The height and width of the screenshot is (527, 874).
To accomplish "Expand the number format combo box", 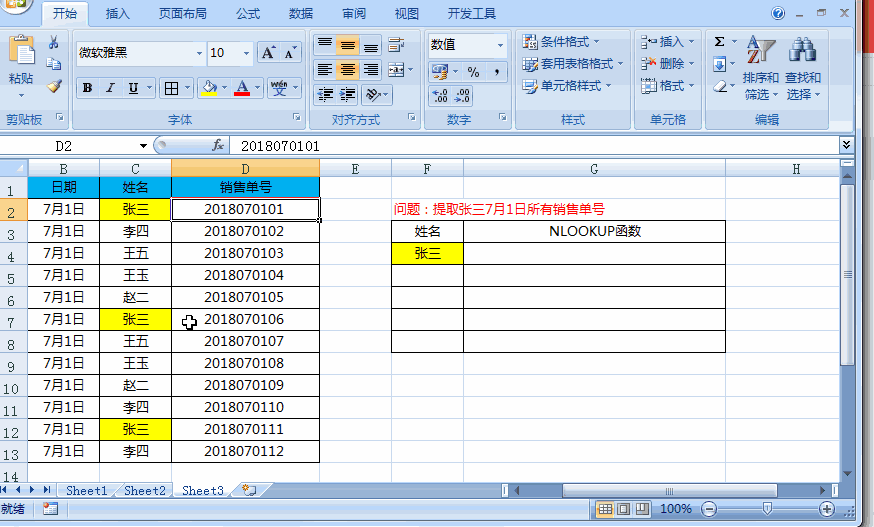I will tap(500, 45).
